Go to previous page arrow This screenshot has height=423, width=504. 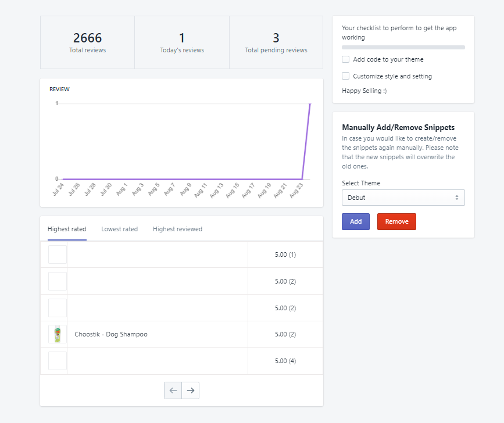click(173, 390)
